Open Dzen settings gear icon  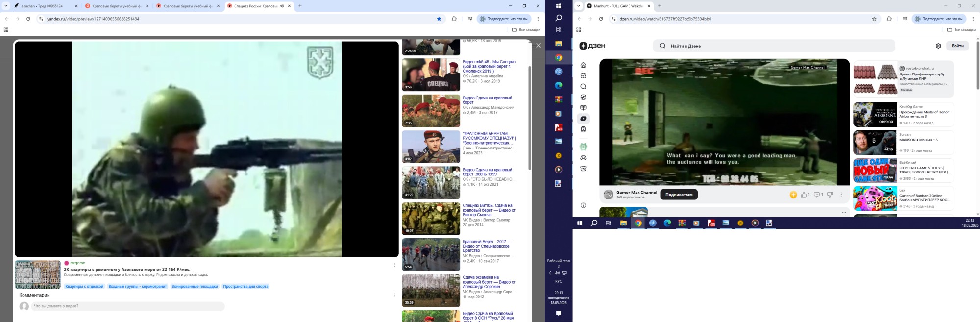click(x=938, y=46)
